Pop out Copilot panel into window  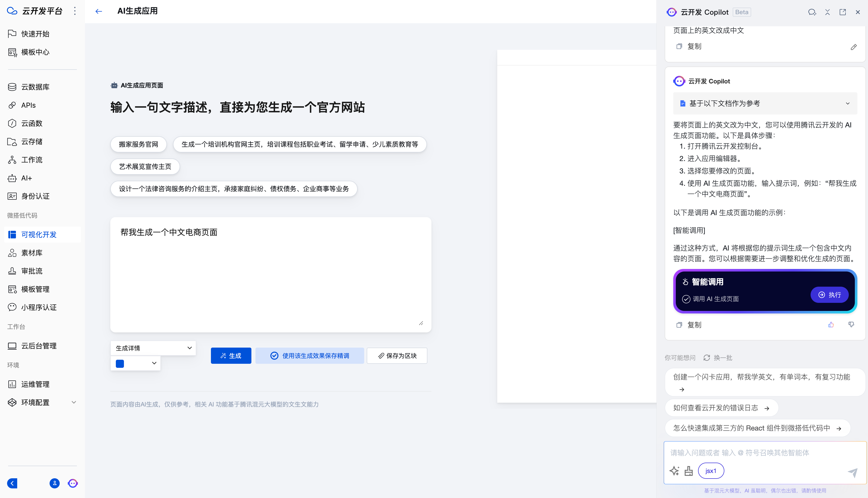[843, 12]
